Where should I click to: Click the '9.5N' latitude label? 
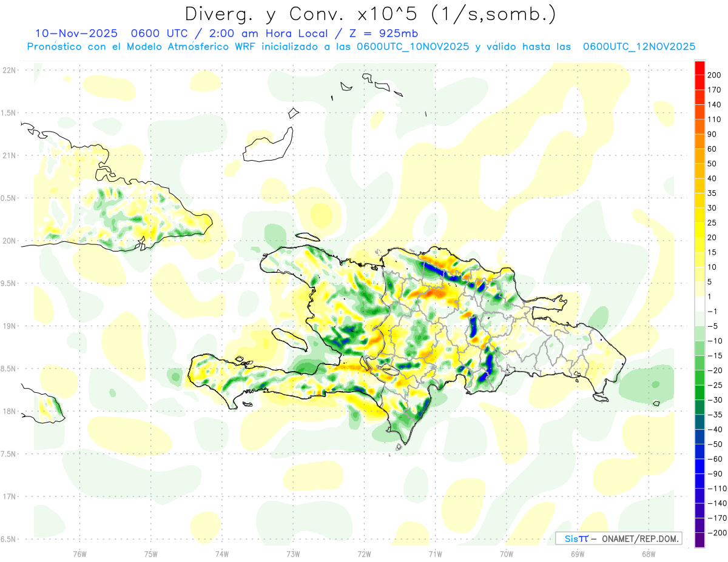click(9, 283)
